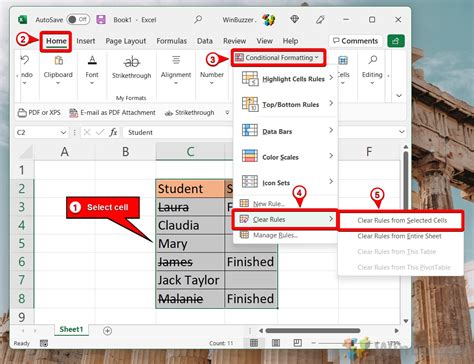
Task: Open the Data tab
Action: (205, 41)
